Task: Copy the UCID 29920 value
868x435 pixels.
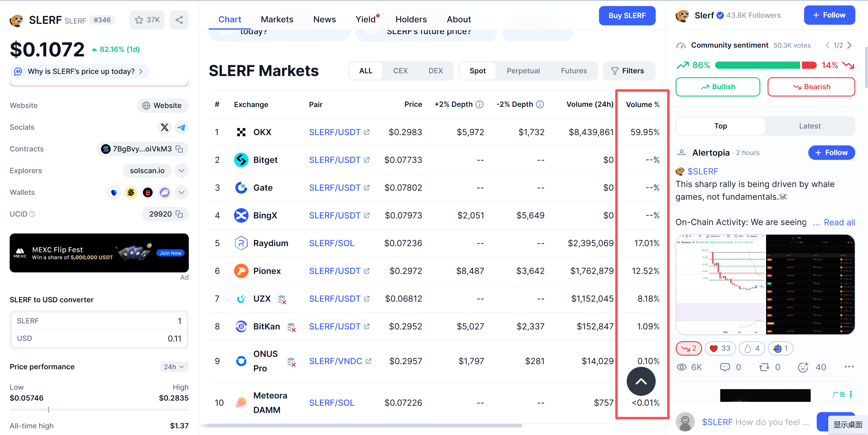Action: point(179,214)
